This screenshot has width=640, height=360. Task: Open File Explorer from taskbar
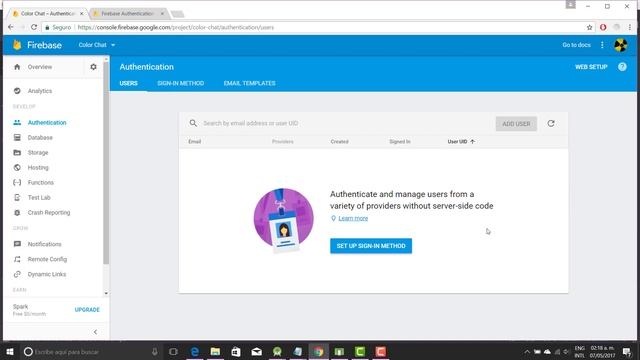[215, 351]
